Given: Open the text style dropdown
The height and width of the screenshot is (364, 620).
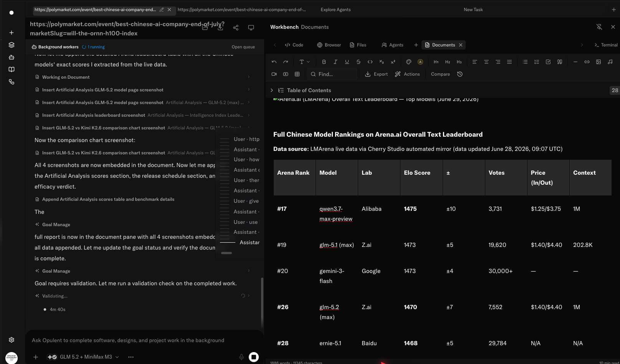Looking at the screenshot, I should 304,62.
